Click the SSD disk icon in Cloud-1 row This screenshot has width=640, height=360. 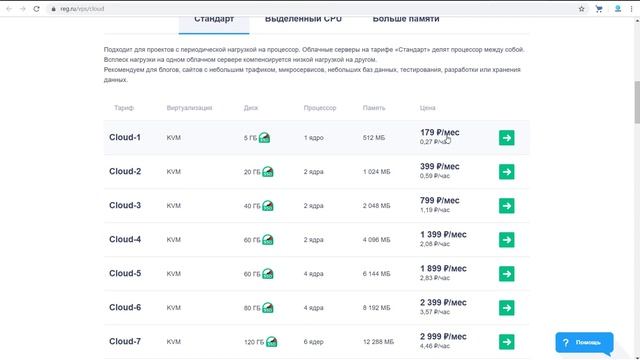click(264, 138)
